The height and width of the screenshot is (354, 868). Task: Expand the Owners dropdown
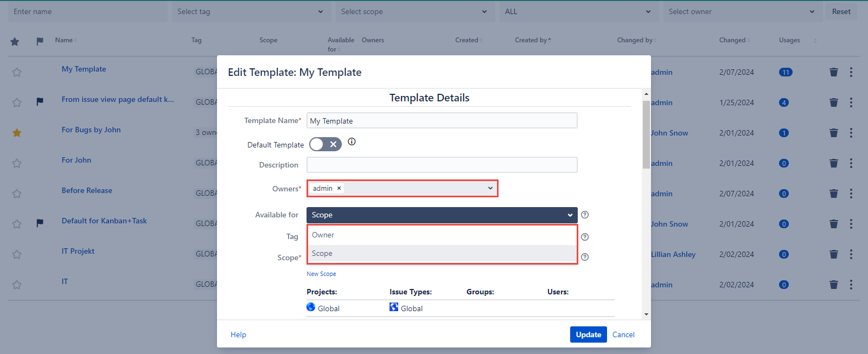(490, 188)
